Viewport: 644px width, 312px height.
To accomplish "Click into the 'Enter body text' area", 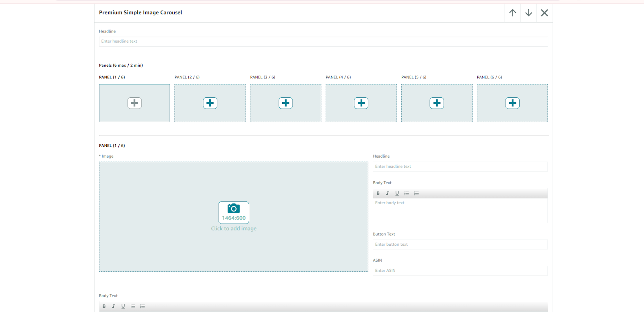I will (460, 211).
